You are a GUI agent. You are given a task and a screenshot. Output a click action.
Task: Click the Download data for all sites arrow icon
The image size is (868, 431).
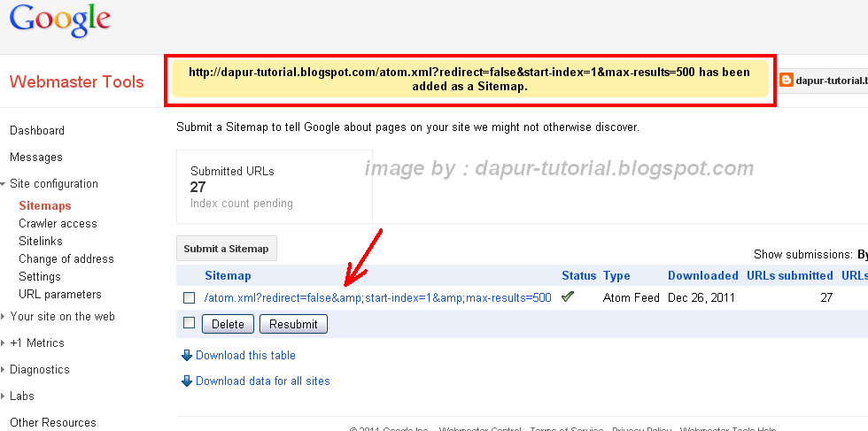pyautogui.click(x=187, y=381)
